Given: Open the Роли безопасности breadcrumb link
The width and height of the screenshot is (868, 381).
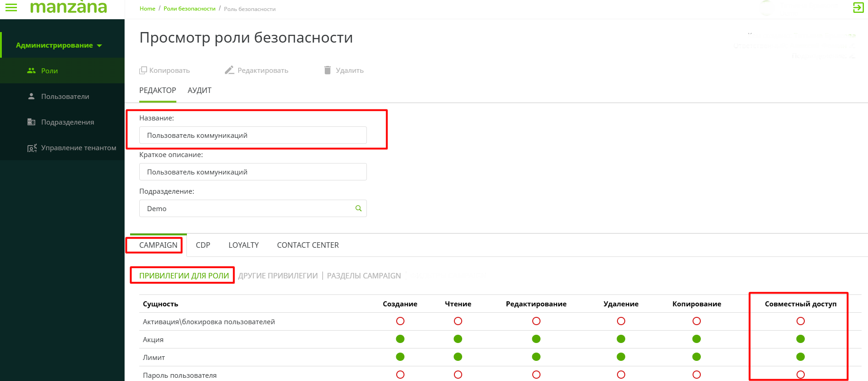Looking at the screenshot, I should [x=189, y=9].
